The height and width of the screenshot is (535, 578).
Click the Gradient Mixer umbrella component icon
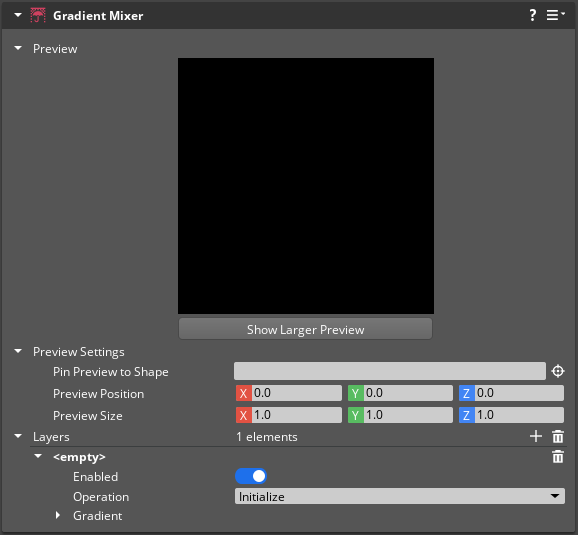click(38, 15)
